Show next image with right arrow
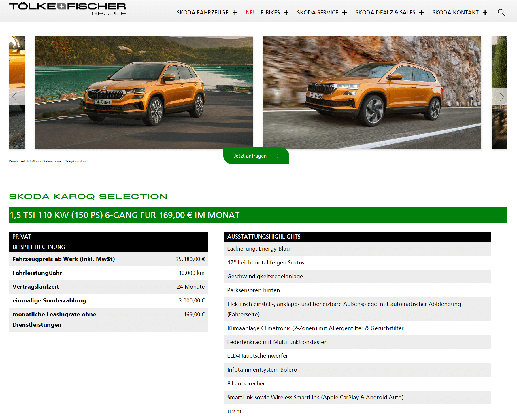 point(499,97)
